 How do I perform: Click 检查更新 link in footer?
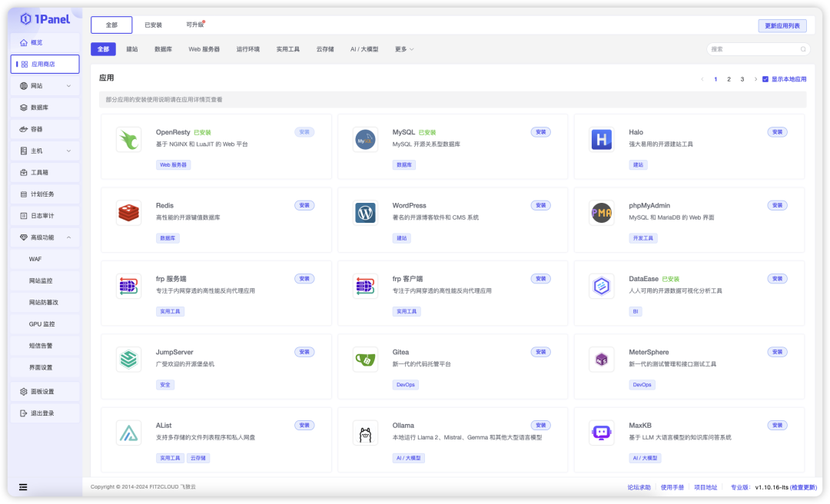803,488
